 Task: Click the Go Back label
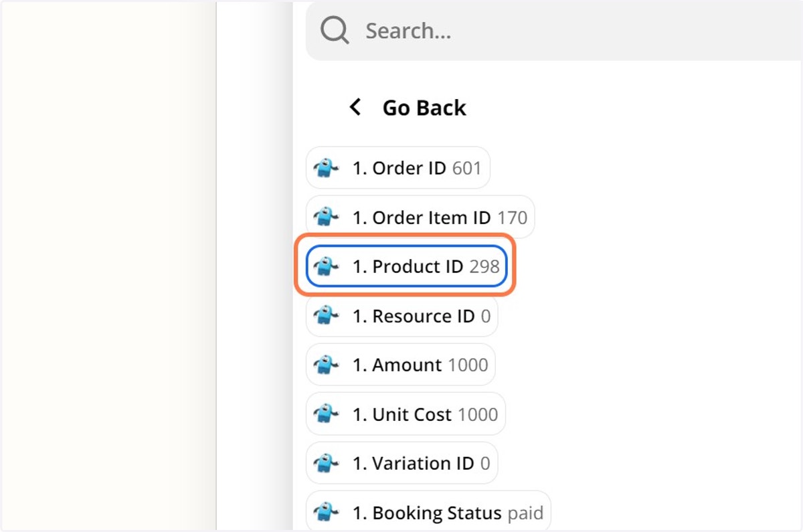[x=424, y=108]
